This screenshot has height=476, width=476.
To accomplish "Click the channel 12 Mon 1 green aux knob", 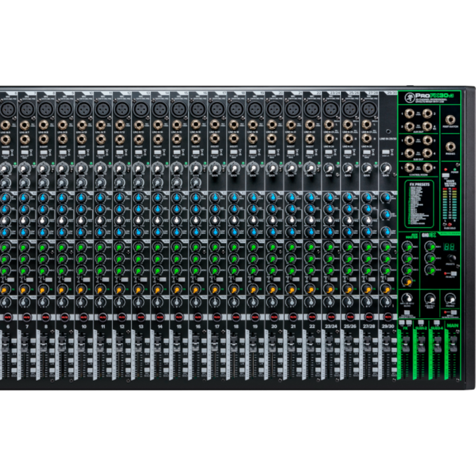I will (119, 247).
